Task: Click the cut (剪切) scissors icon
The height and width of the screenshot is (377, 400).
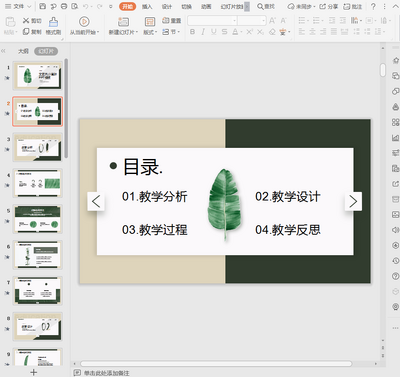Action: (x=26, y=21)
